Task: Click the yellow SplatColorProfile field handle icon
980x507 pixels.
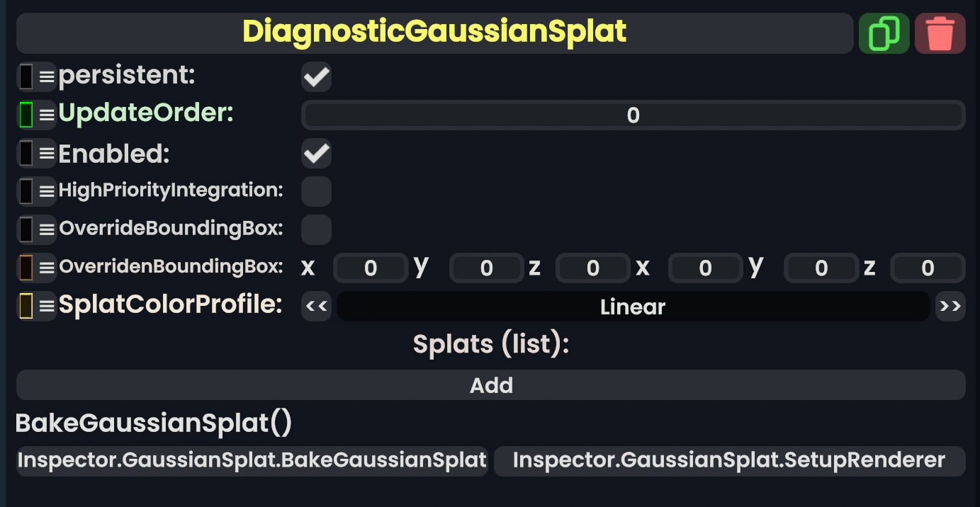Action: click(36, 306)
